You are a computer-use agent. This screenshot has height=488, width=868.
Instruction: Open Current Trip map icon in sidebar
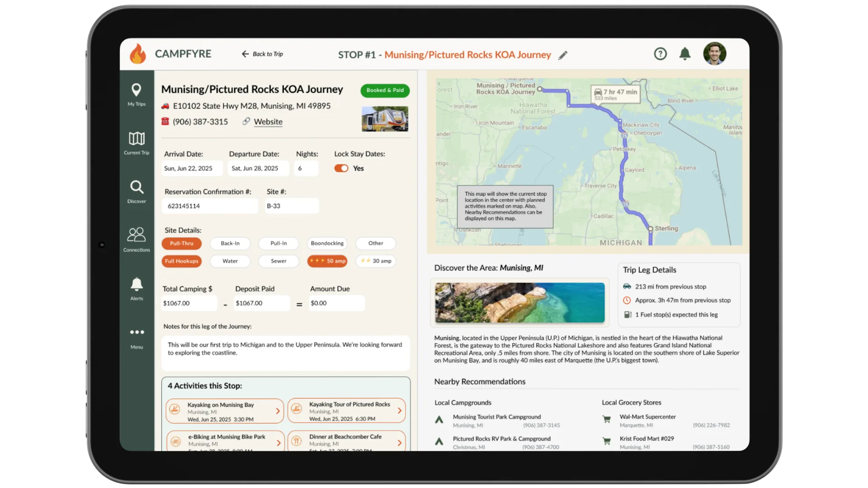click(137, 139)
